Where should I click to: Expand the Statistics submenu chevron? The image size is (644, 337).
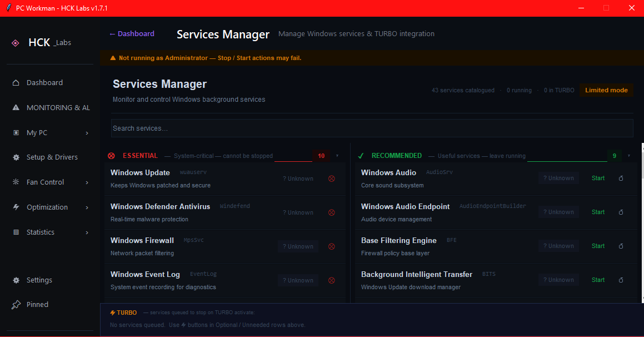pos(87,232)
